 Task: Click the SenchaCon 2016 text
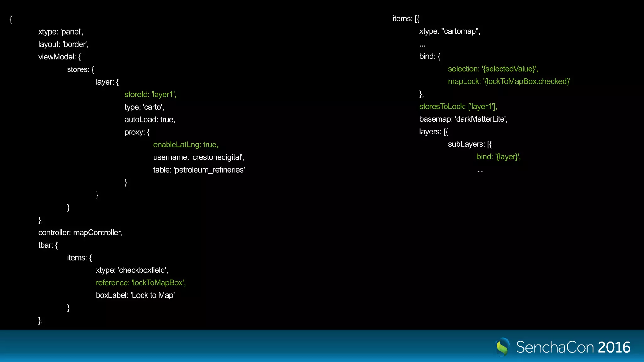tap(573, 347)
